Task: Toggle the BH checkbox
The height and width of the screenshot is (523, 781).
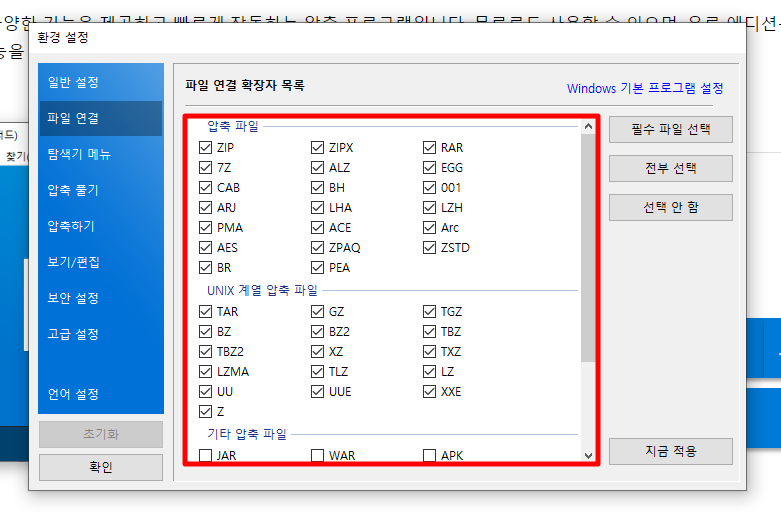Action: pos(317,187)
